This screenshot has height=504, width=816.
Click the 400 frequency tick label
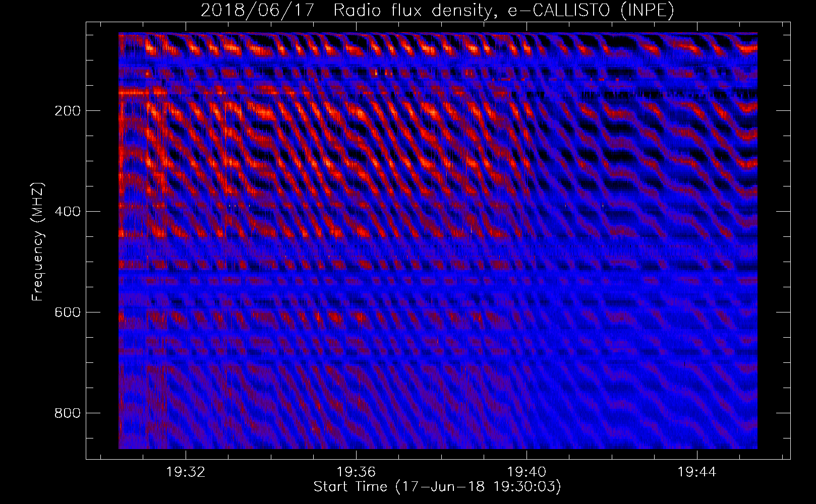pos(68,212)
